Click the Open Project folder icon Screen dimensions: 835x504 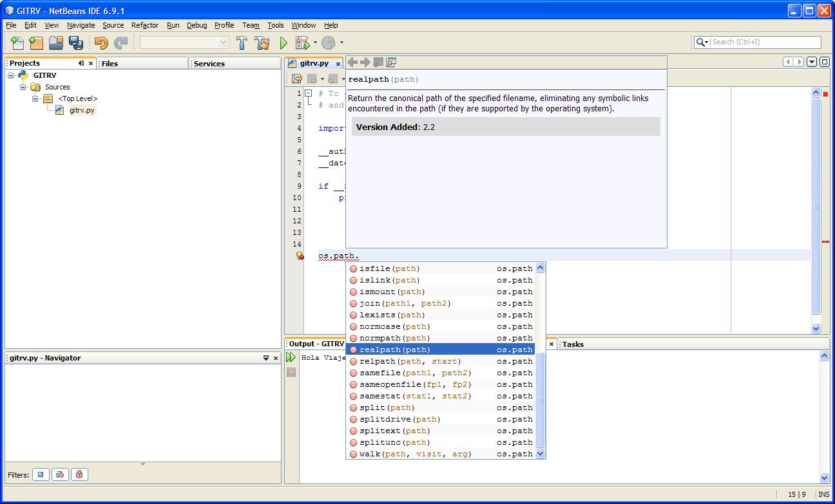pos(56,43)
